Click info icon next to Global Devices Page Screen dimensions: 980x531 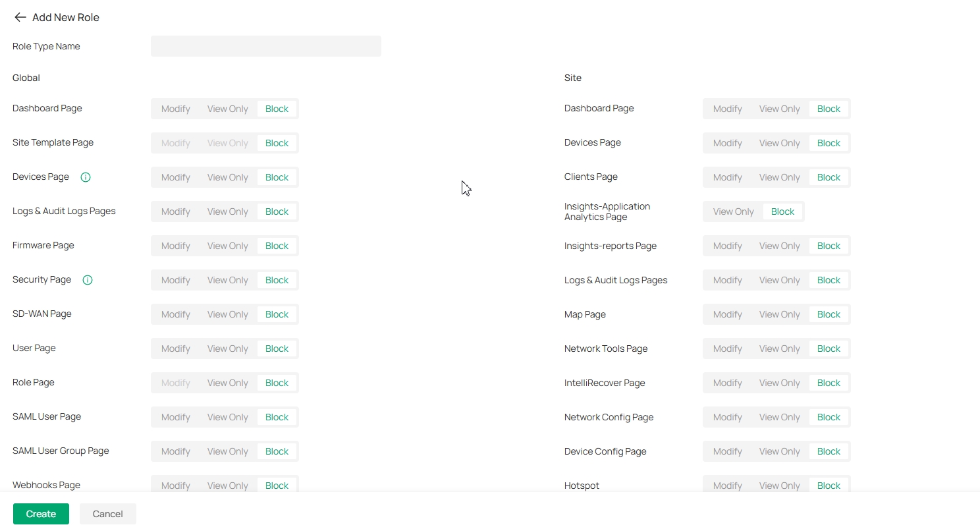click(86, 177)
